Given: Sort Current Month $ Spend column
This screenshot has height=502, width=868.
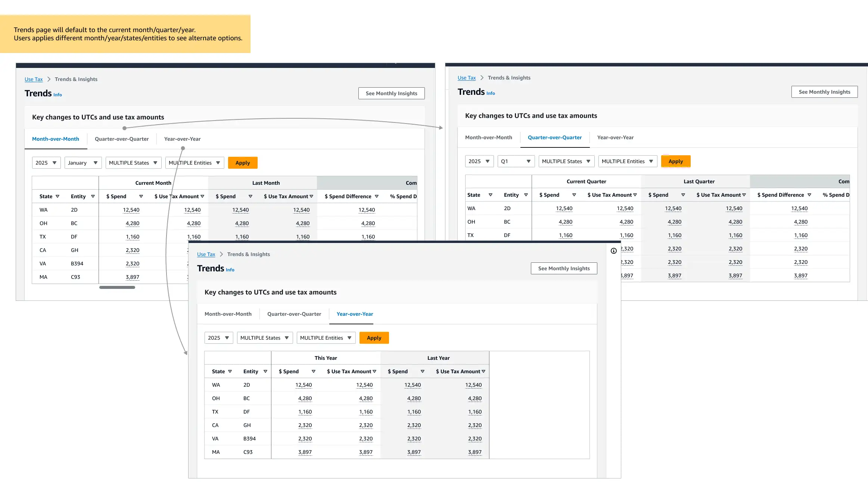Looking at the screenshot, I should (141, 196).
